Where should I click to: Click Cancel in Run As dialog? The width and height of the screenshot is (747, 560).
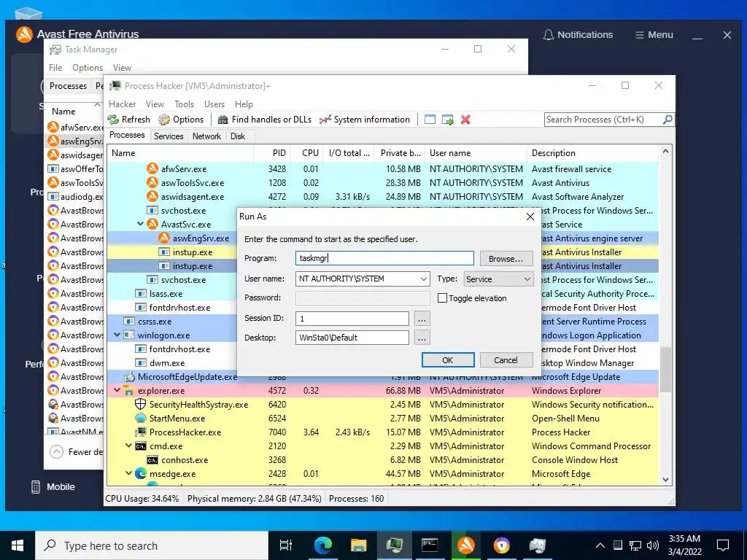[506, 360]
